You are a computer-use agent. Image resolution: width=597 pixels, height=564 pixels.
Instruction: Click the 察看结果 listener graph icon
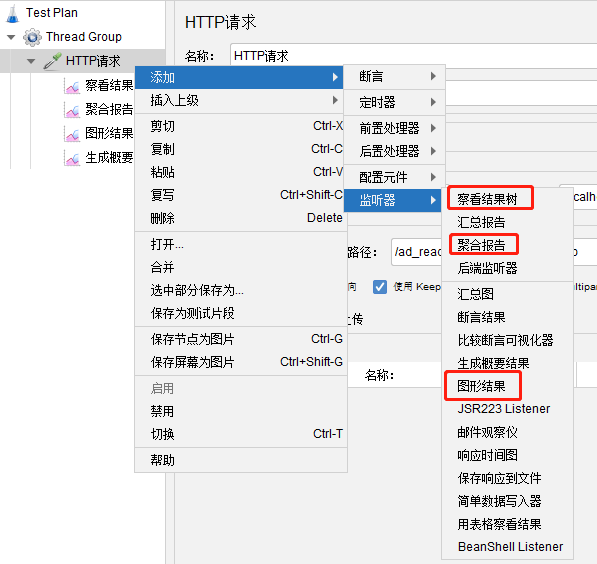click(72, 86)
